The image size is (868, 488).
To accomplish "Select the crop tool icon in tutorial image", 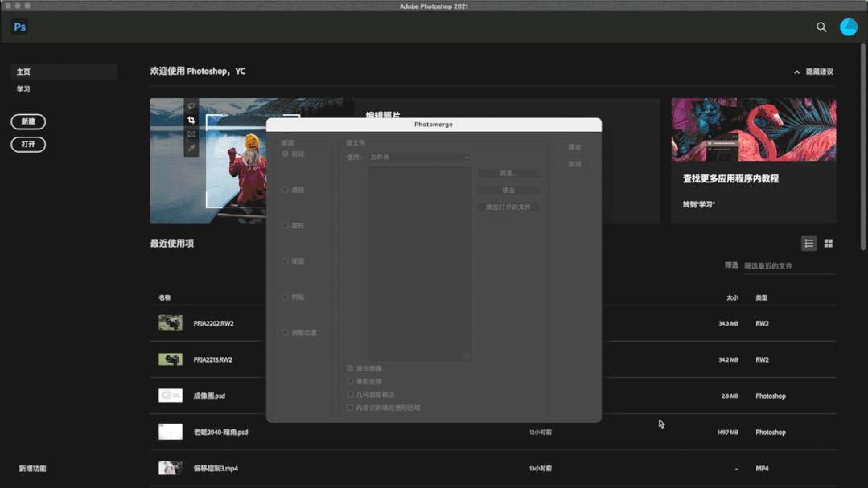I will [x=191, y=120].
